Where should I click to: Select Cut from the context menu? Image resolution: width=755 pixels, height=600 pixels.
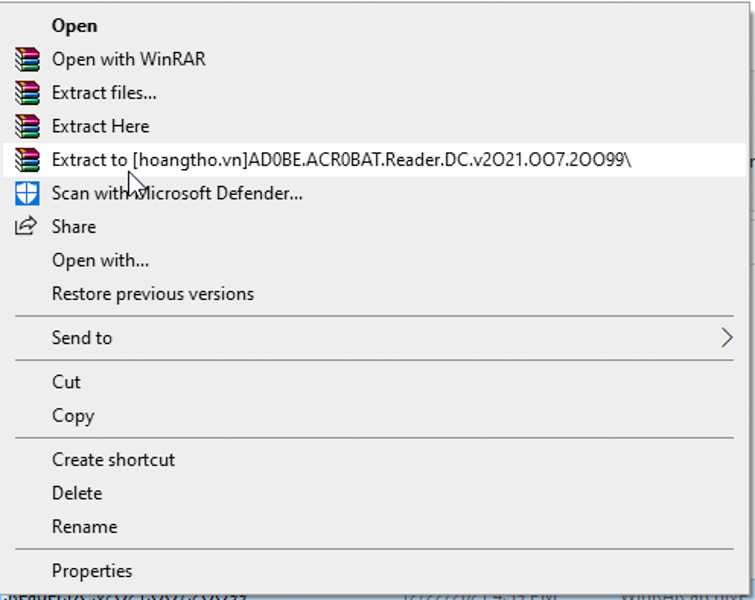66,382
